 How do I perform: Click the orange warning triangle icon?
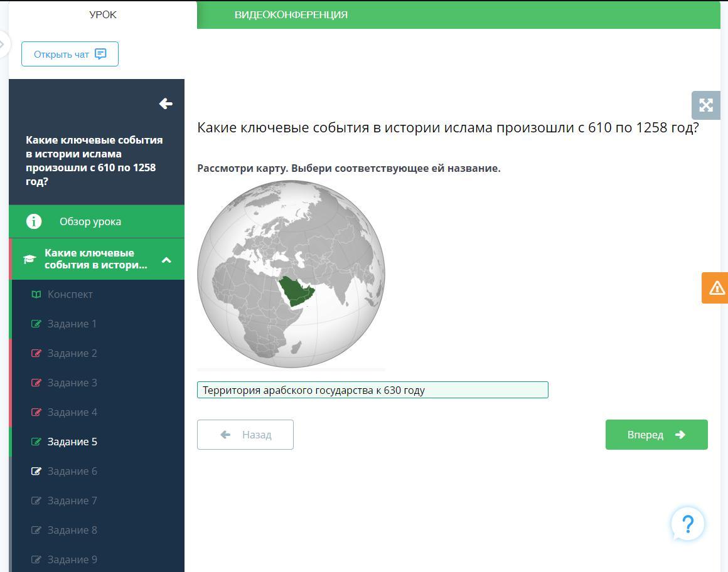(x=716, y=288)
